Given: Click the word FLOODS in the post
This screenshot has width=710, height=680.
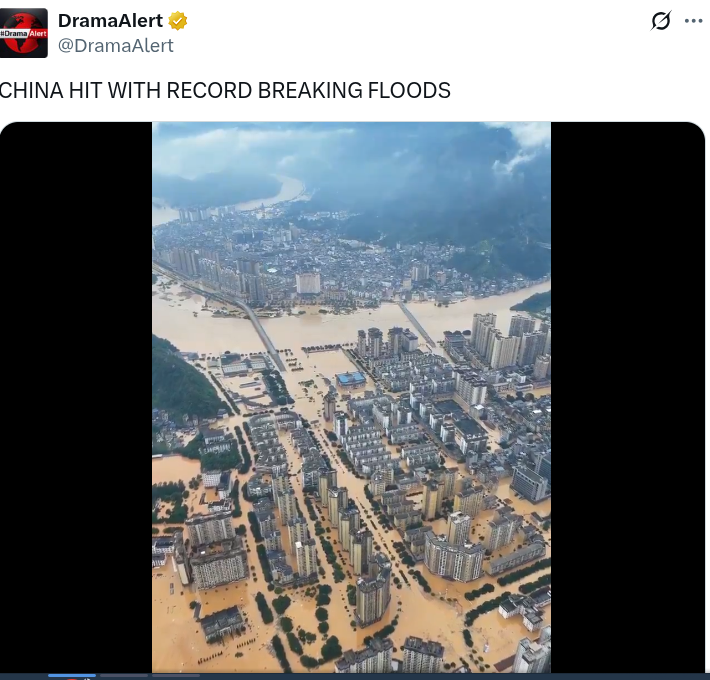Looking at the screenshot, I should pyautogui.click(x=409, y=90).
